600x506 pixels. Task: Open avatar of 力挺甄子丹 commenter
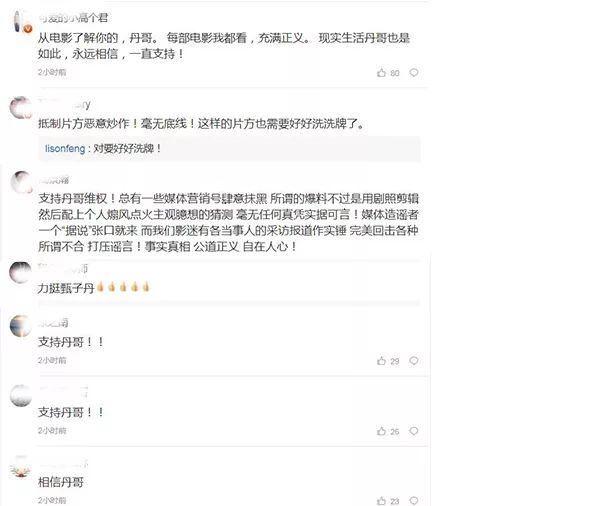pyautogui.click(x=21, y=273)
